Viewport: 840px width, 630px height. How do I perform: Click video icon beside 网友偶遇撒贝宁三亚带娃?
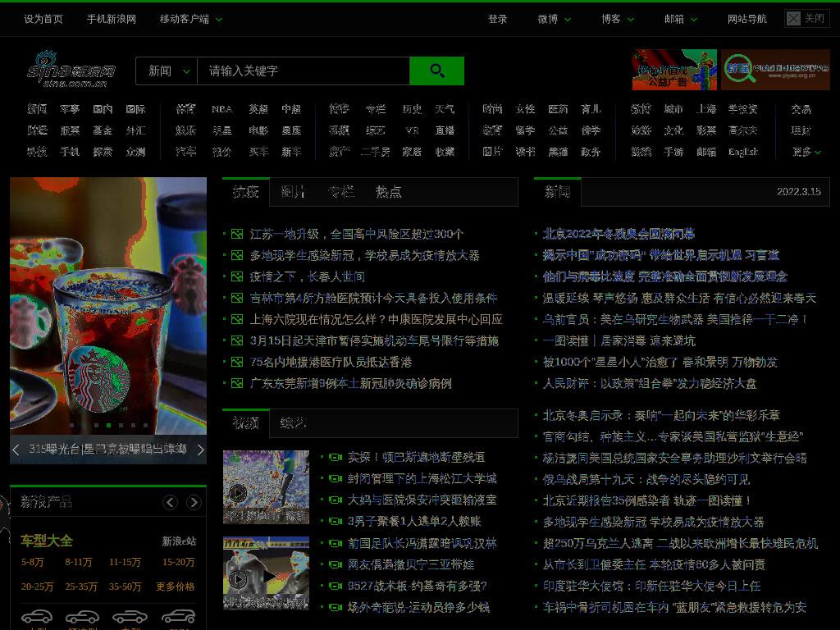336,564
